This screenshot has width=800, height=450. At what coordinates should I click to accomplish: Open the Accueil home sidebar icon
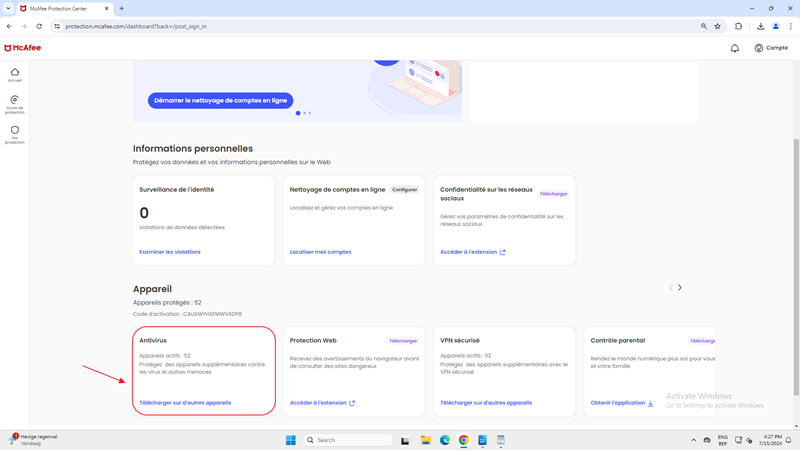(15, 74)
